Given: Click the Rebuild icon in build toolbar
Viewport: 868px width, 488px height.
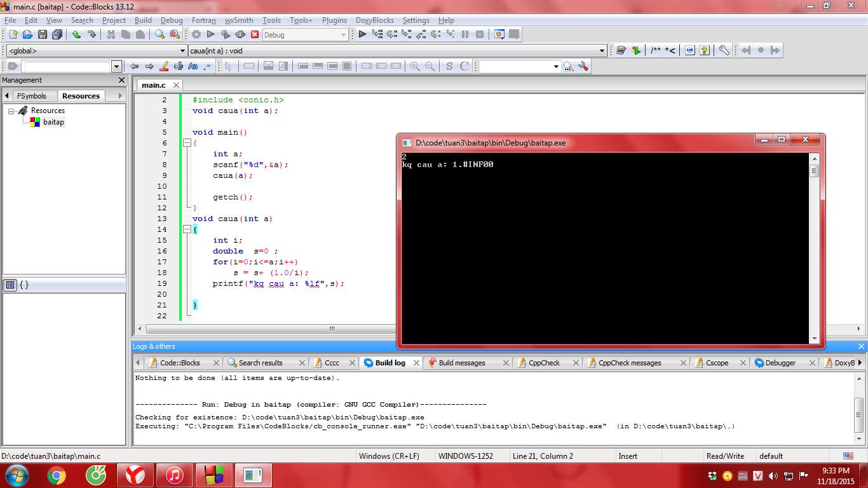Looking at the screenshot, I should (240, 35).
